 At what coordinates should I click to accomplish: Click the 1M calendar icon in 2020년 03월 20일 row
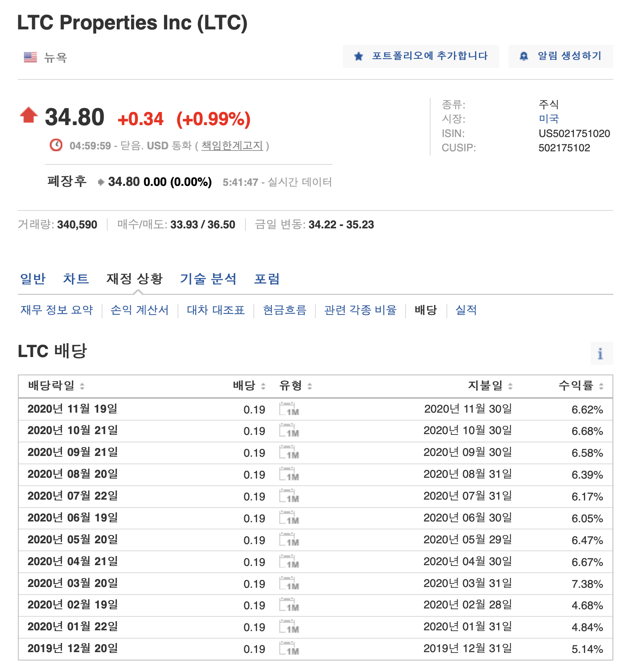click(x=289, y=583)
